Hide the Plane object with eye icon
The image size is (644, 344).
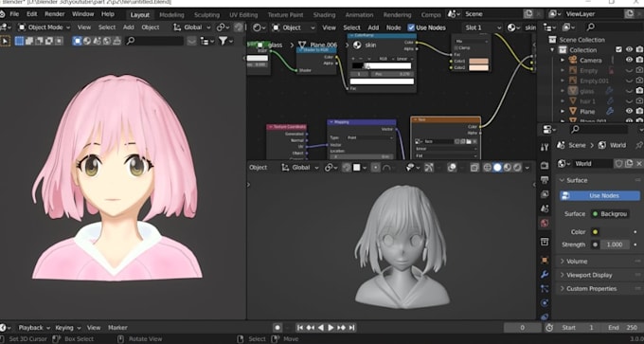[x=629, y=111]
